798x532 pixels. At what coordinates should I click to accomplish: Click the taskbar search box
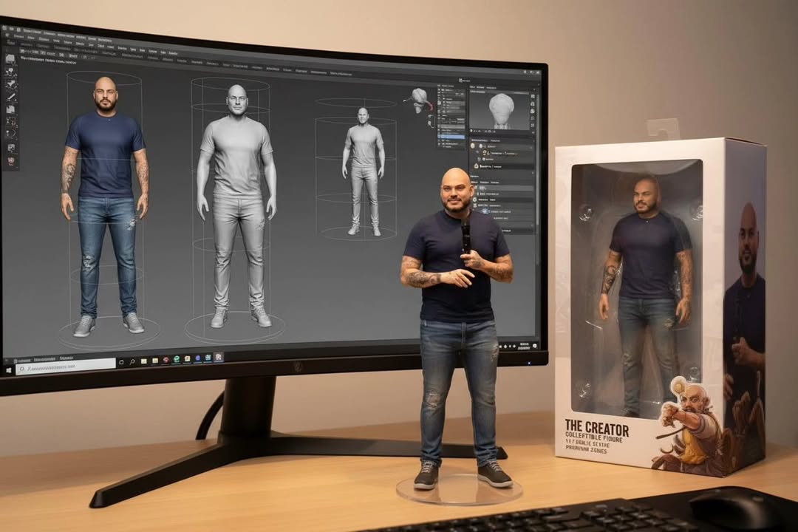66,366
